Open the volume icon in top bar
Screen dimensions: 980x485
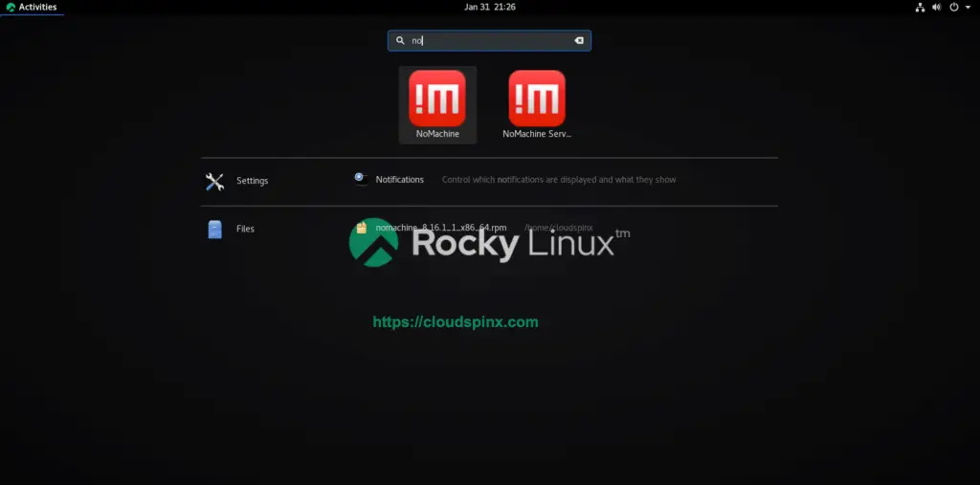[x=936, y=8]
